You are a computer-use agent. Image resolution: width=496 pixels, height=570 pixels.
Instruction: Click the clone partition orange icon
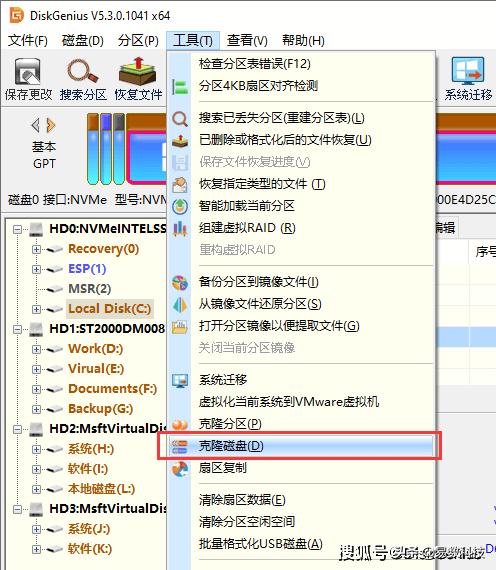click(180, 424)
